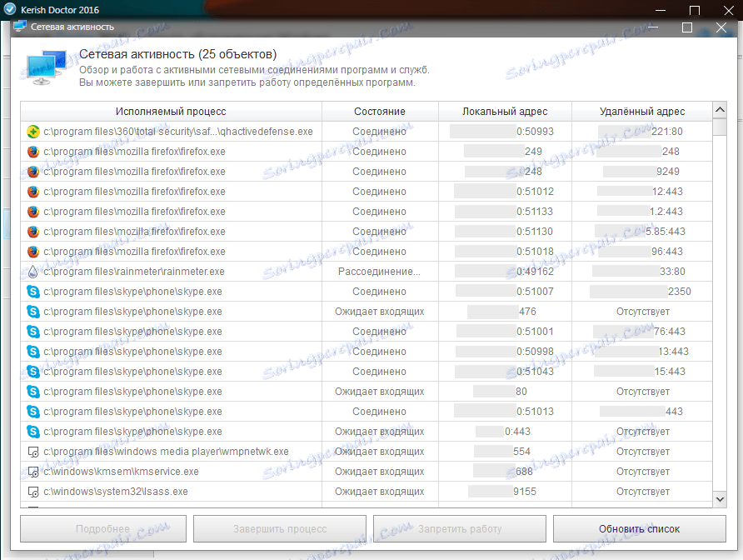Select the c:\windows\kmsem\kmservice.exe path
This screenshot has height=560, width=743.
click(121, 472)
